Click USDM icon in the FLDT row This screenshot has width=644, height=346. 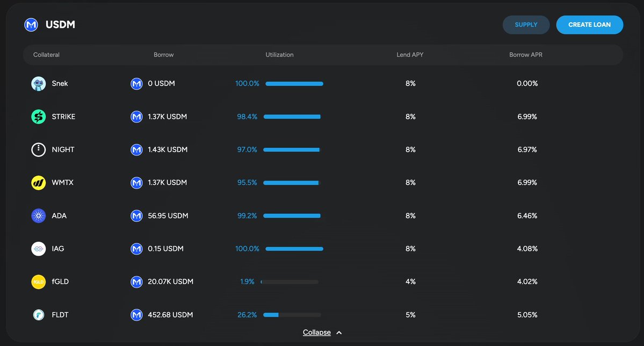tap(136, 315)
